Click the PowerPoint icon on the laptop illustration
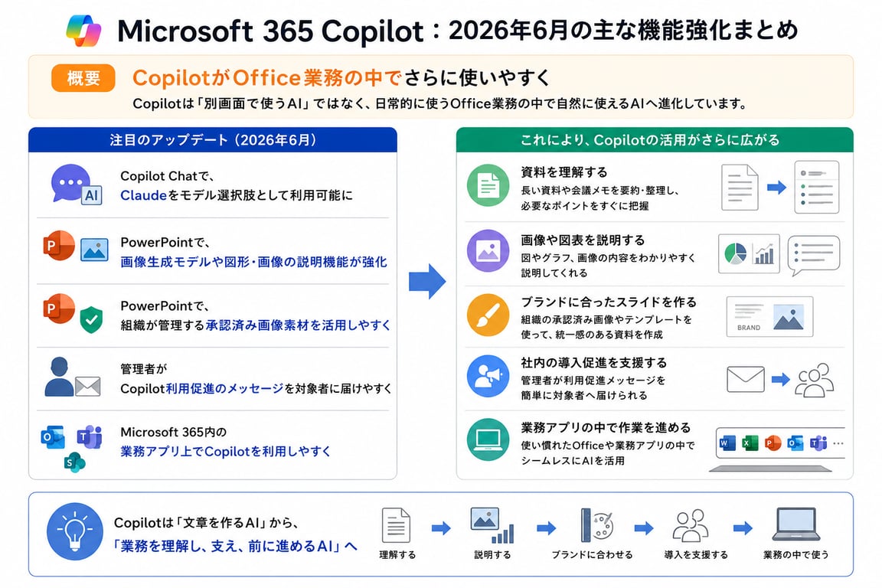Image resolution: width=882 pixels, height=588 pixels. coord(773,443)
